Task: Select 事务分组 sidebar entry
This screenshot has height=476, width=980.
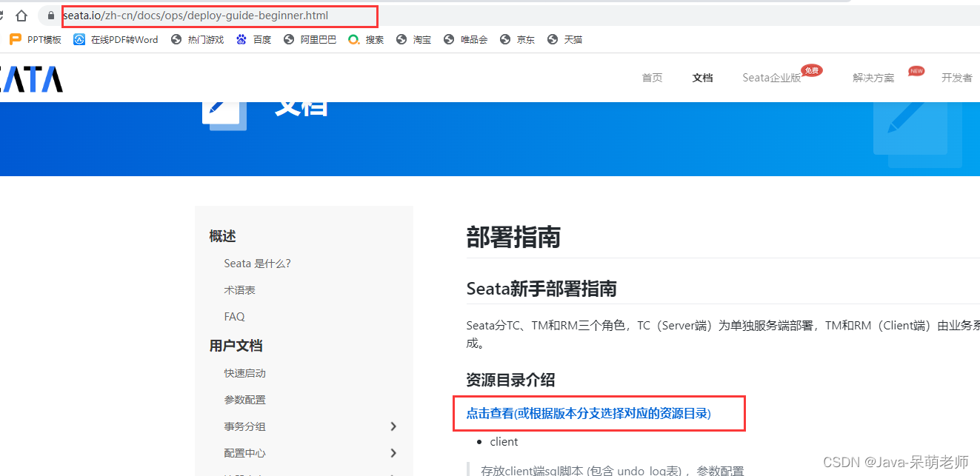Action: click(x=245, y=426)
